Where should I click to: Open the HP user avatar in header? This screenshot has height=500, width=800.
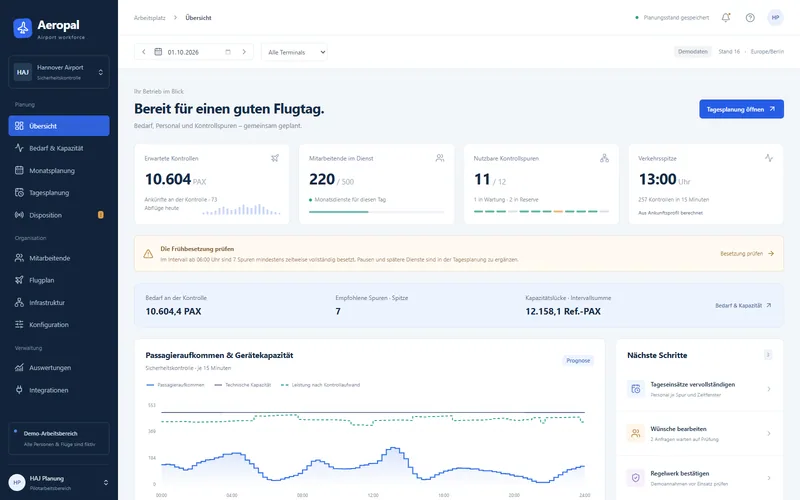coord(775,17)
